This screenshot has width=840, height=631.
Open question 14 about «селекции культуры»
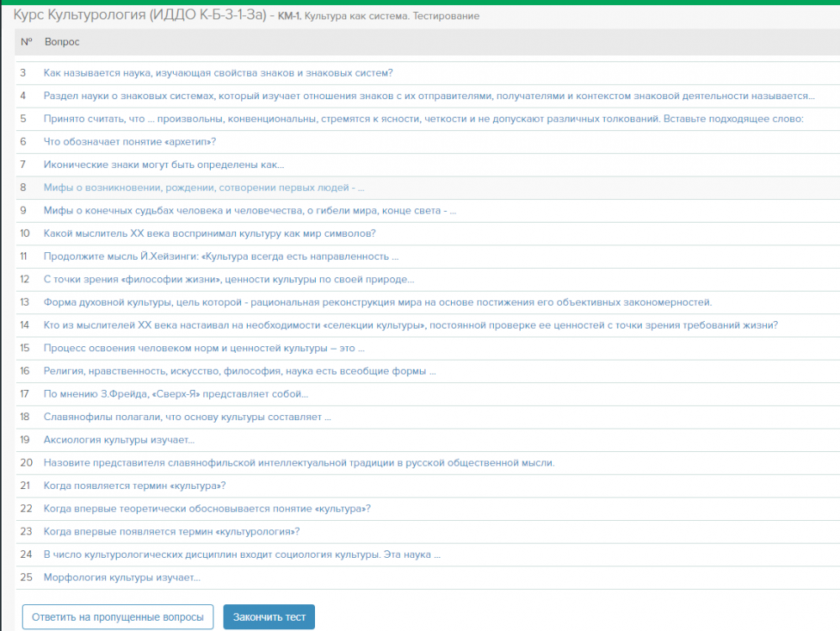click(x=411, y=325)
